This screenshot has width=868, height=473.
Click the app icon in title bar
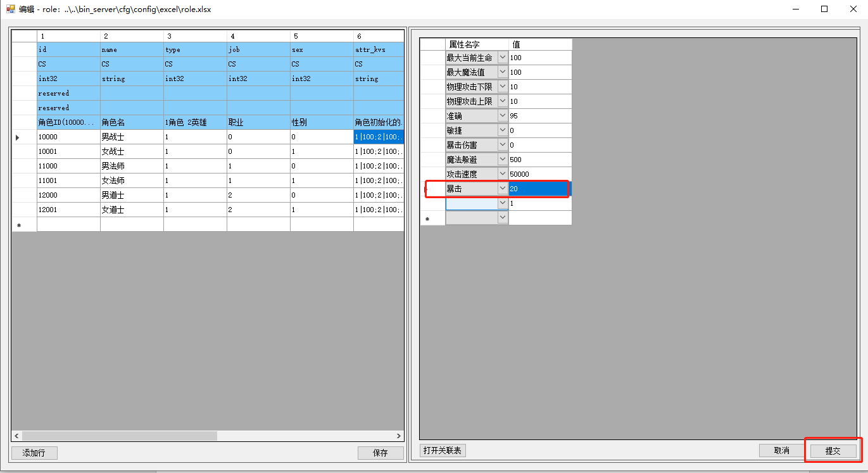click(10, 9)
